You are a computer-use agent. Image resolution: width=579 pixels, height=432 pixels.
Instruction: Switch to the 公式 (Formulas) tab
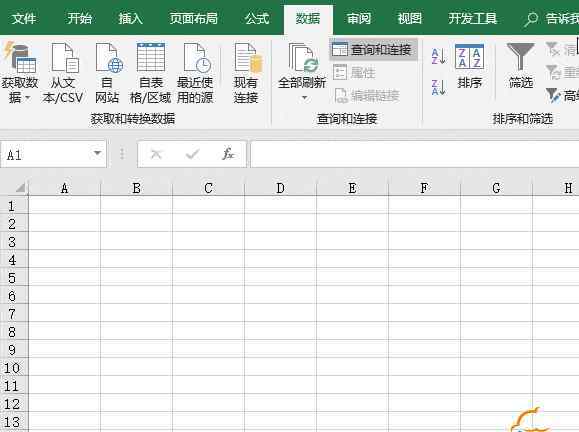pos(257,18)
